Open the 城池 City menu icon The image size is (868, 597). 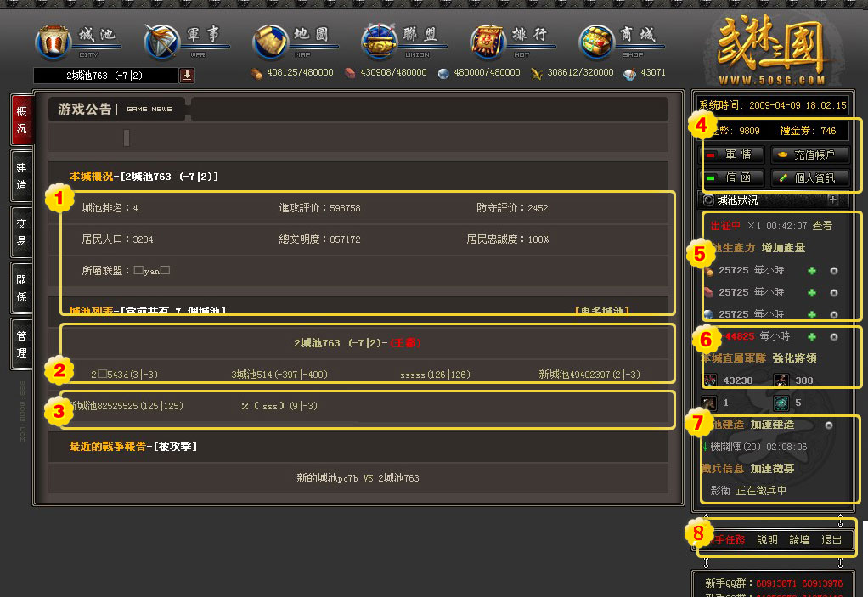pyautogui.click(x=54, y=42)
